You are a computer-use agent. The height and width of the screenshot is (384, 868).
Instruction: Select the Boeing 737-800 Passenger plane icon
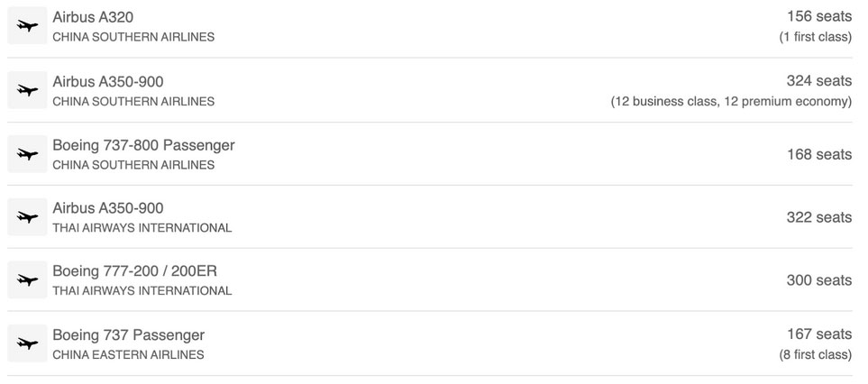click(27, 154)
